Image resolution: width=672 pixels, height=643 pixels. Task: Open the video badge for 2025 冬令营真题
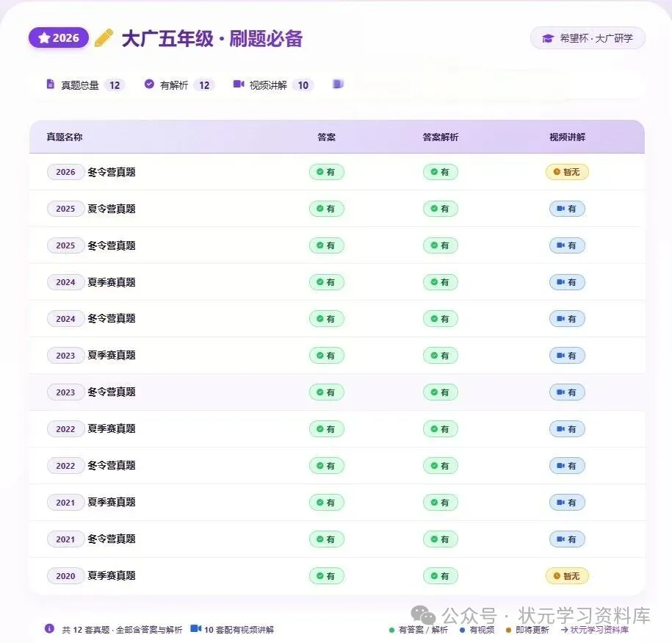point(567,245)
